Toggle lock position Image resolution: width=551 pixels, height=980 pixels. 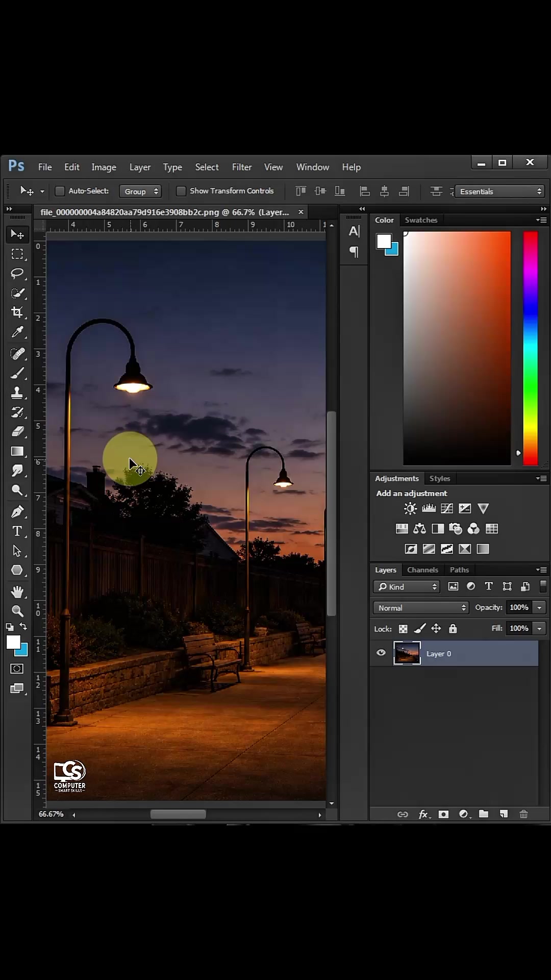436,629
